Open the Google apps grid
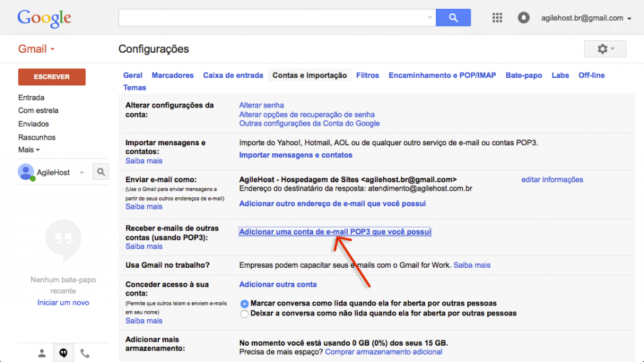The height and width of the screenshot is (362, 644). [x=497, y=18]
